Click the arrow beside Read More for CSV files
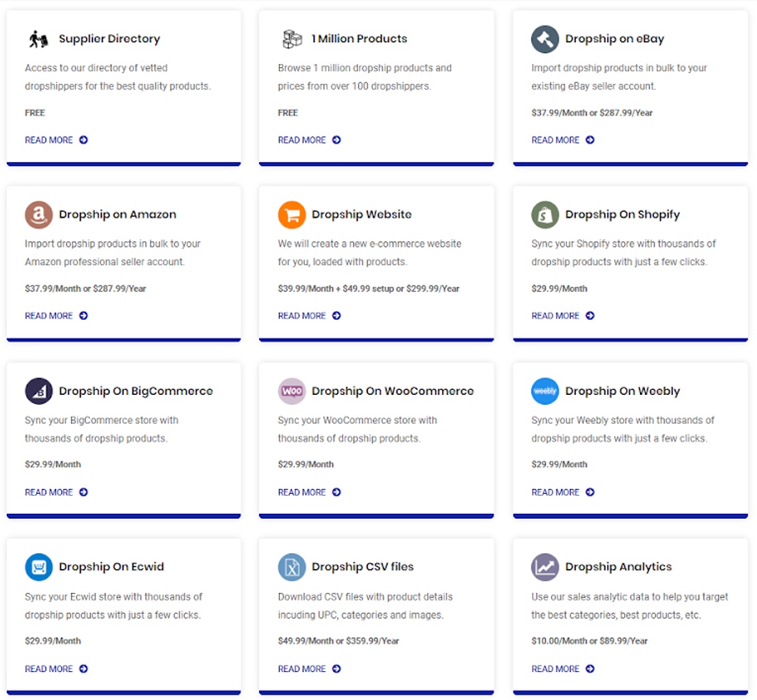 336,668
